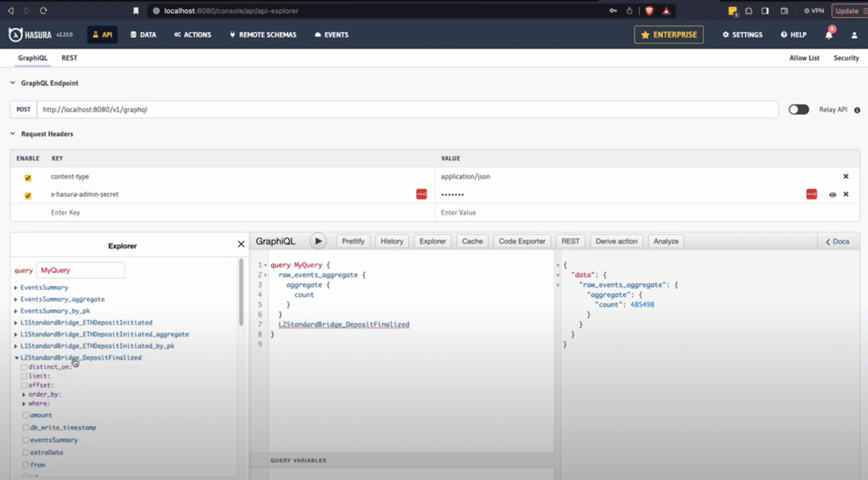
Task: Check the limit argument checkbox
Action: pyautogui.click(x=24, y=376)
